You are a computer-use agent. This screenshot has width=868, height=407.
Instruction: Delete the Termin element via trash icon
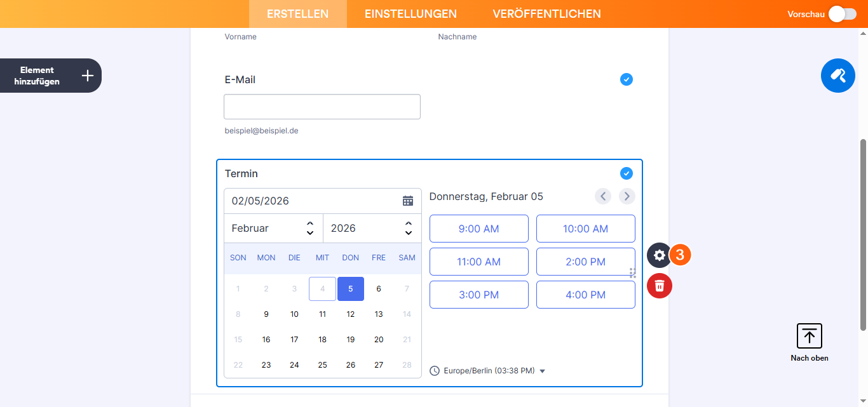(659, 286)
